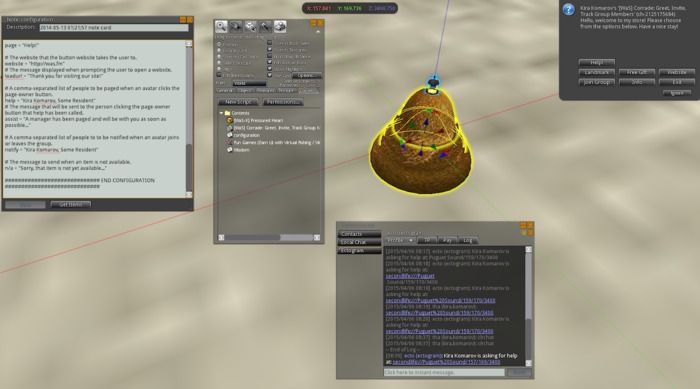This screenshot has width=700, height=389.
Task: Toggle the Stretch Textures checkbox
Action: [x=270, y=50]
